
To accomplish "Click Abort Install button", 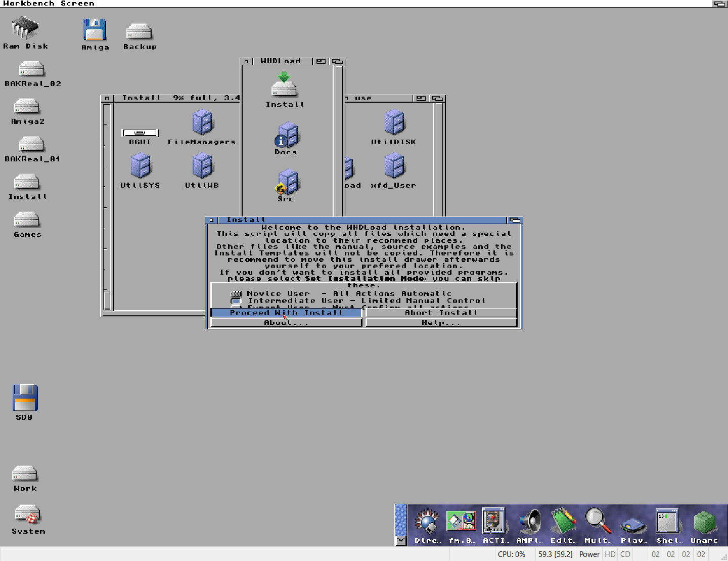I will (441, 313).
